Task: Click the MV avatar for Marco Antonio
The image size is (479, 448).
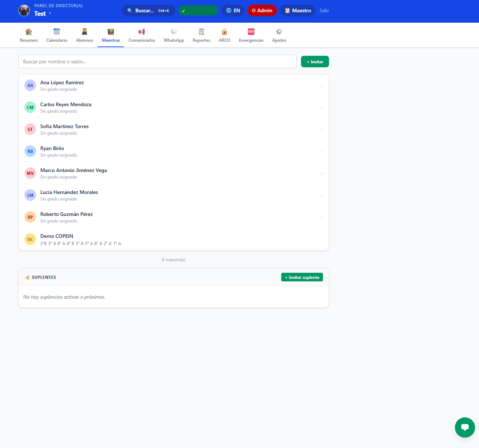Action: [x=30, y=173]
